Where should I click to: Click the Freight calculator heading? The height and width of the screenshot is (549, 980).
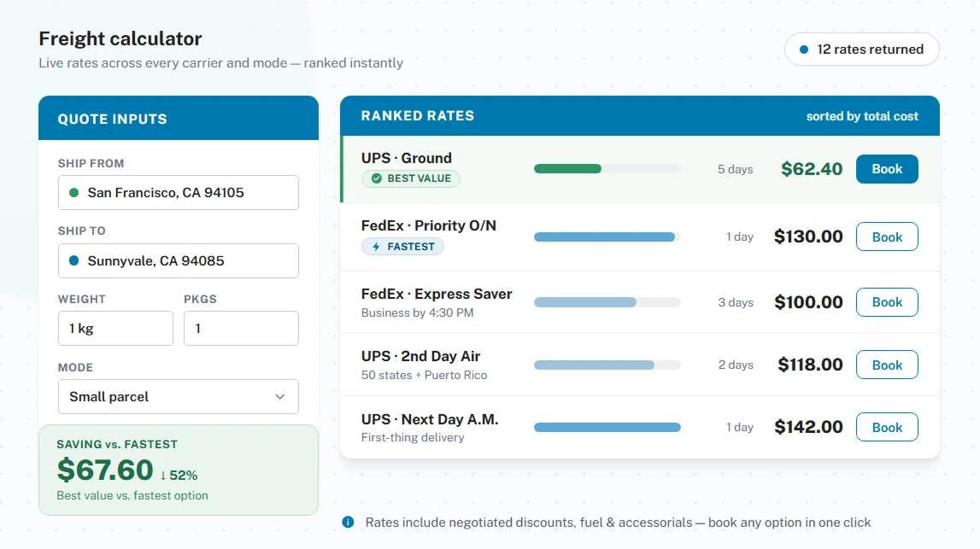(120, 38)
